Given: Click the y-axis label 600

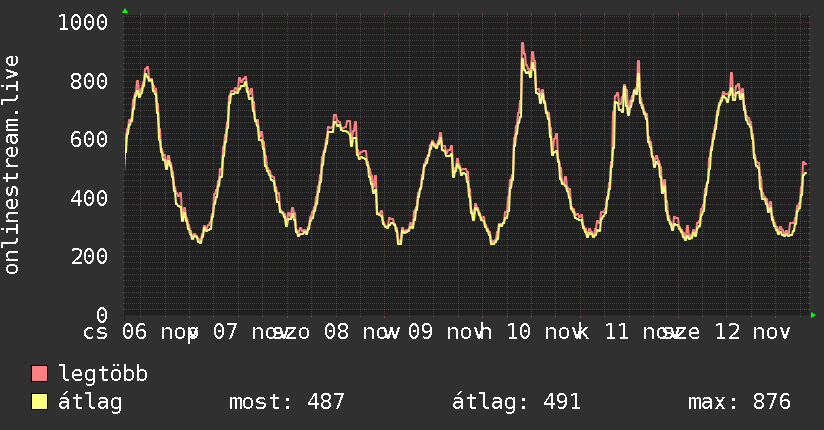Looking at the screenshot, I should click(x=89, y=140).
